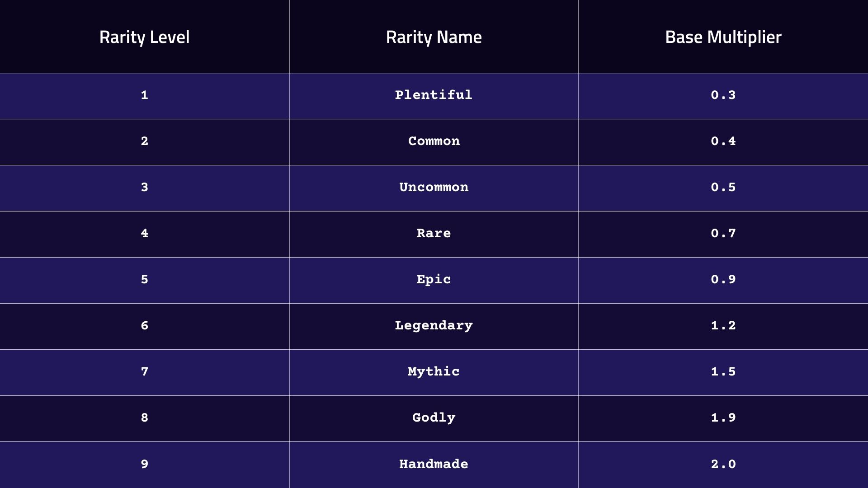This screenshot has width=868, height=488.
Task: Click the Mythic rarity name cell
Action: pyautogui.click(x=434, y=372)
